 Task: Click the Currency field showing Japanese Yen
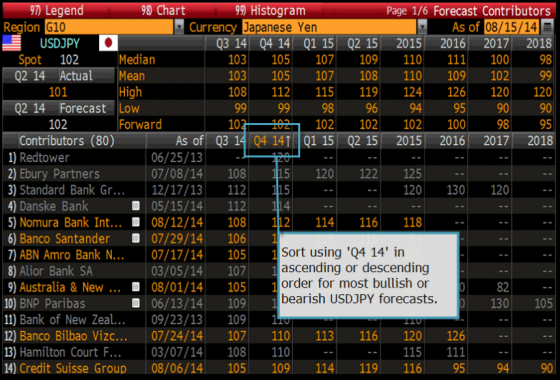point(329,27)
